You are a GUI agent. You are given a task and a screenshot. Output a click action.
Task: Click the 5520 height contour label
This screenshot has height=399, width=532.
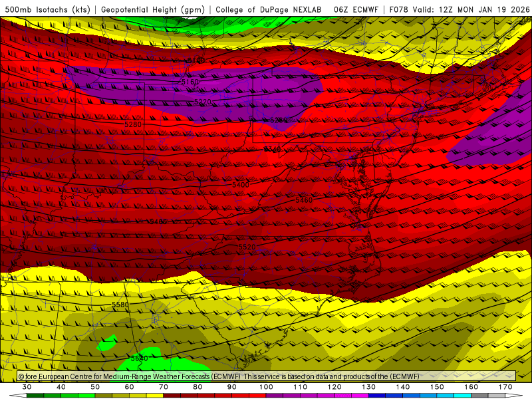[247, 247]
